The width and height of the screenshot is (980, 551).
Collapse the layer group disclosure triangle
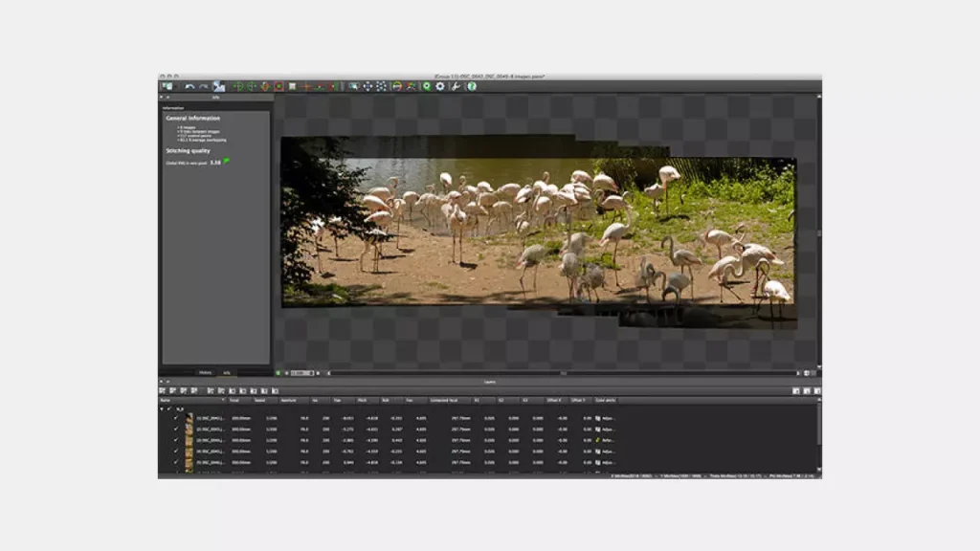coord(162,408)
